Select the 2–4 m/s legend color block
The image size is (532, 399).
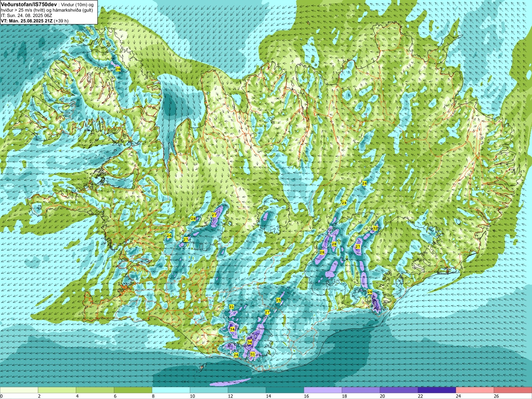(57, 390)
